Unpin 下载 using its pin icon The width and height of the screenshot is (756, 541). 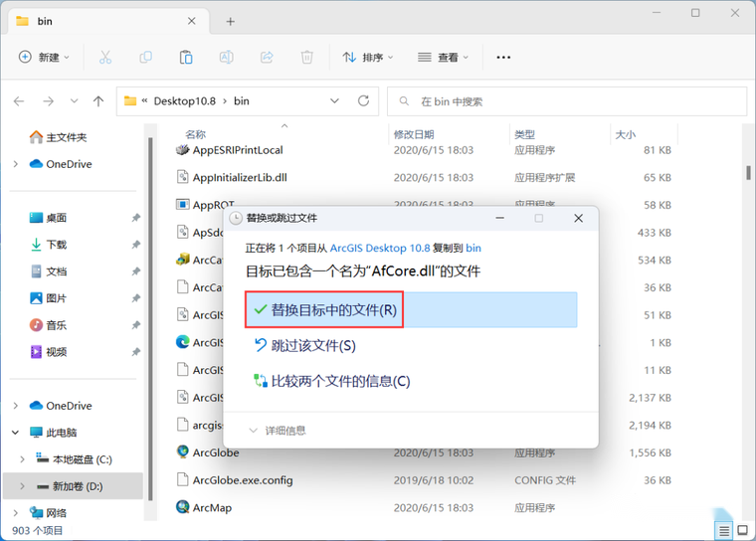[x=136, y=245]
